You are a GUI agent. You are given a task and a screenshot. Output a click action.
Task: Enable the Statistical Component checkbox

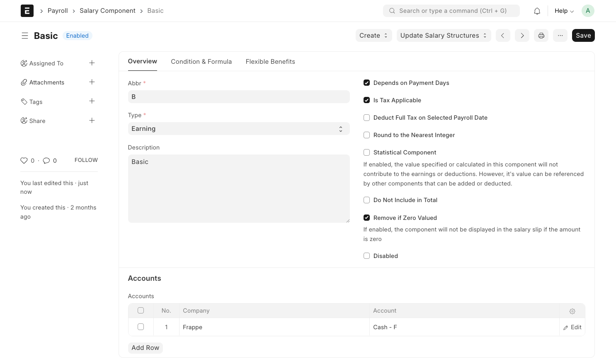click(366, 152)
